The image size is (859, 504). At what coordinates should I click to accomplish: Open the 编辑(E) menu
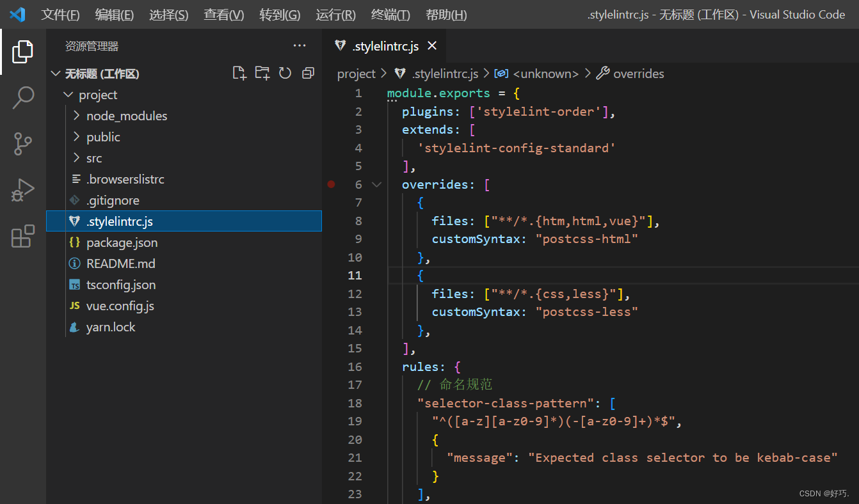point(115,15)
